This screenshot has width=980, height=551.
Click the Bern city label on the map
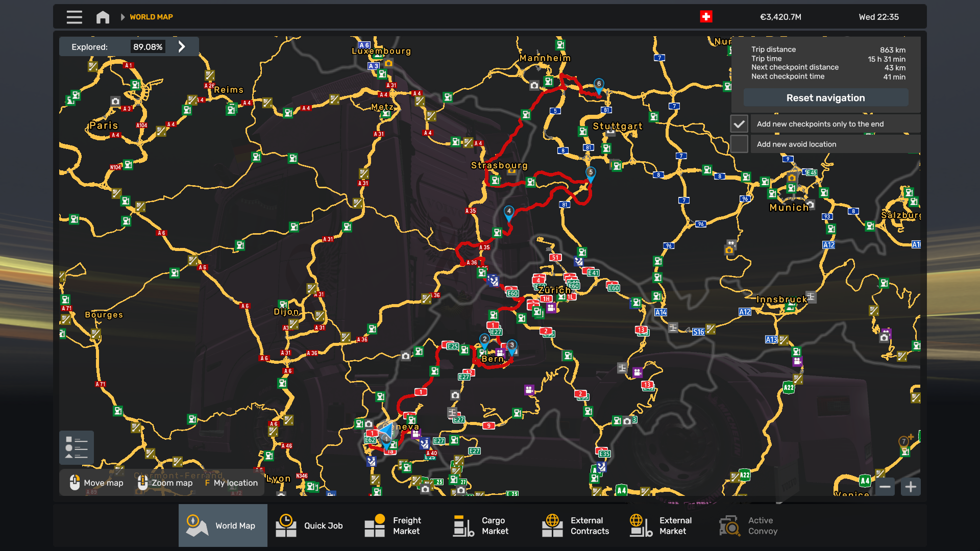493,359
